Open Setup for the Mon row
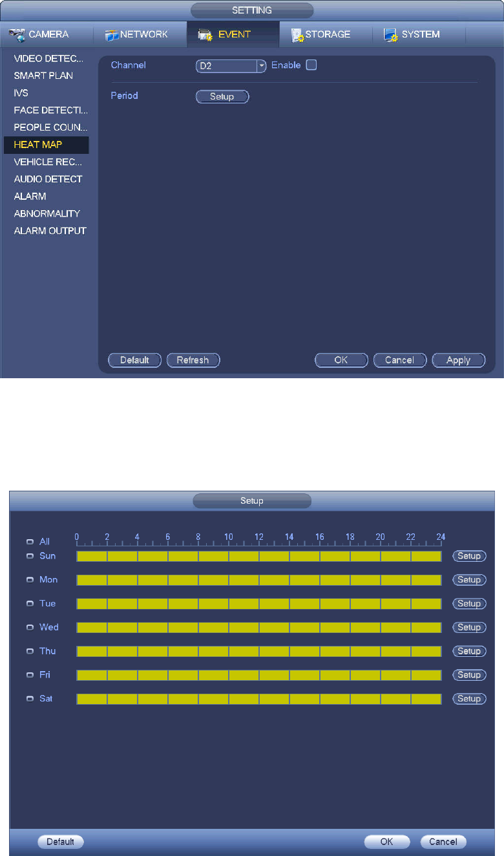The height and width of the screenshot is (856, 504). pyautogui.click(x=469, y=580)
